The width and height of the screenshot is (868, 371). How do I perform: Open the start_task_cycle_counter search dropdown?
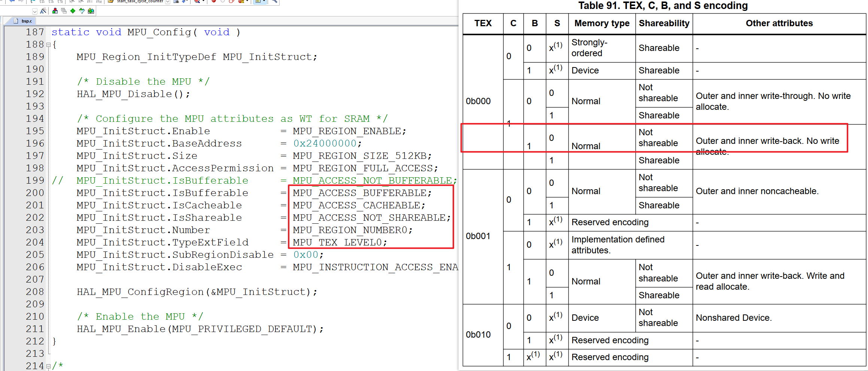click(168, 1)
